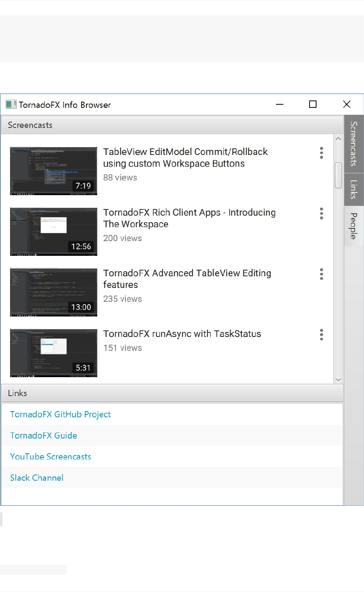This screenshot has width=364, height=592.
Task: Close the TornadoFX Info Browser window
Action: click(x=347, y=104)
